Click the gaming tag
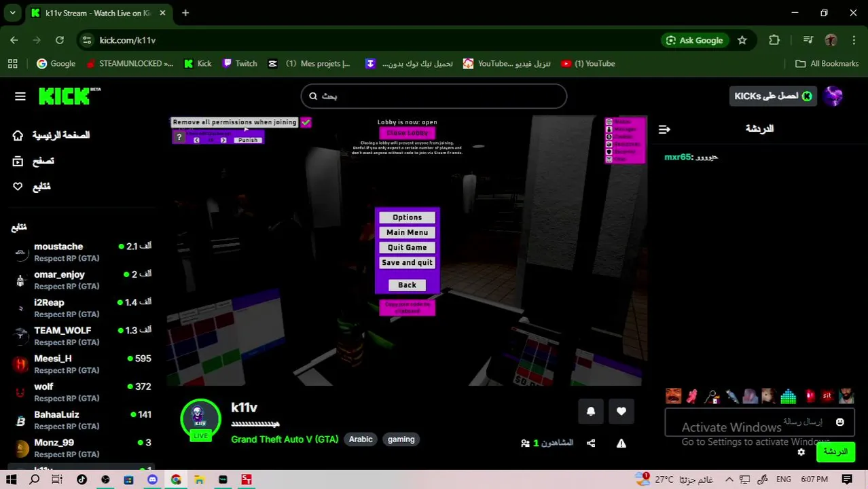Screen dimensions: 868x489 [401, 439]
